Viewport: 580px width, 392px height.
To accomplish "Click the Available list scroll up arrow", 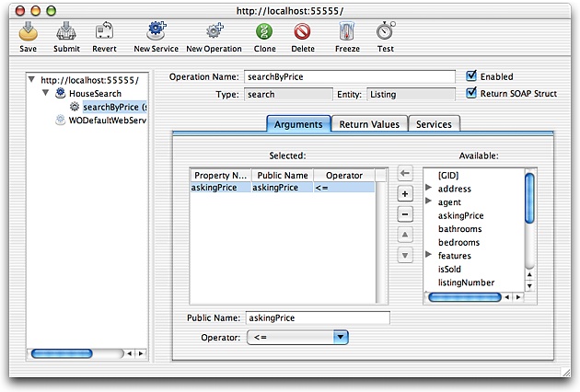I will [529, 274].
